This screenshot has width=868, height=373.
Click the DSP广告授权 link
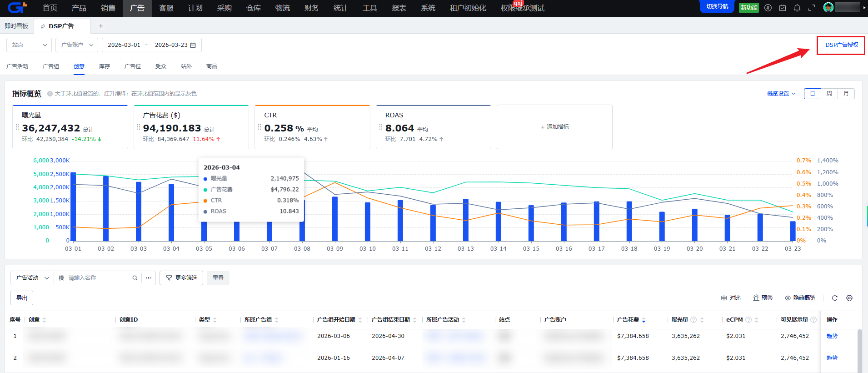click(x=841, y=45)
